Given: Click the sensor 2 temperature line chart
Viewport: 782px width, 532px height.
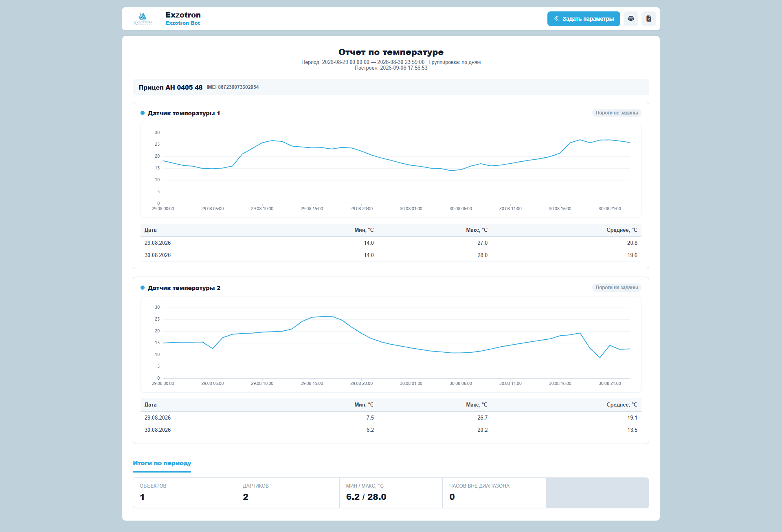Looking at the screenshot, I should tap(391, 345).
